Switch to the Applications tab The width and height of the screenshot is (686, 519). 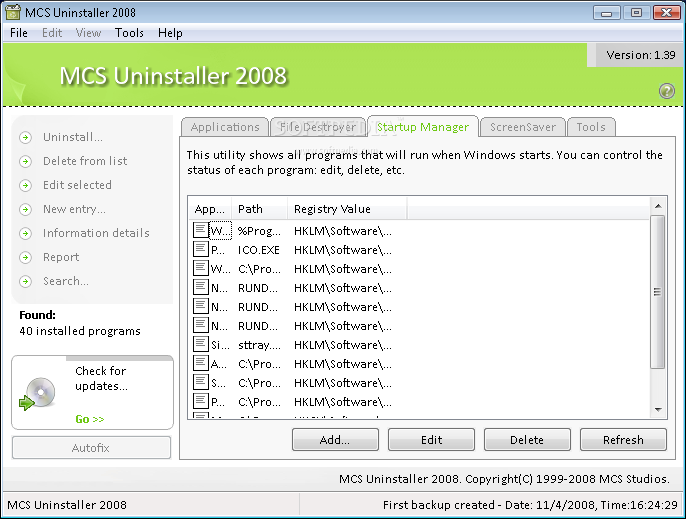pos(225,127)
